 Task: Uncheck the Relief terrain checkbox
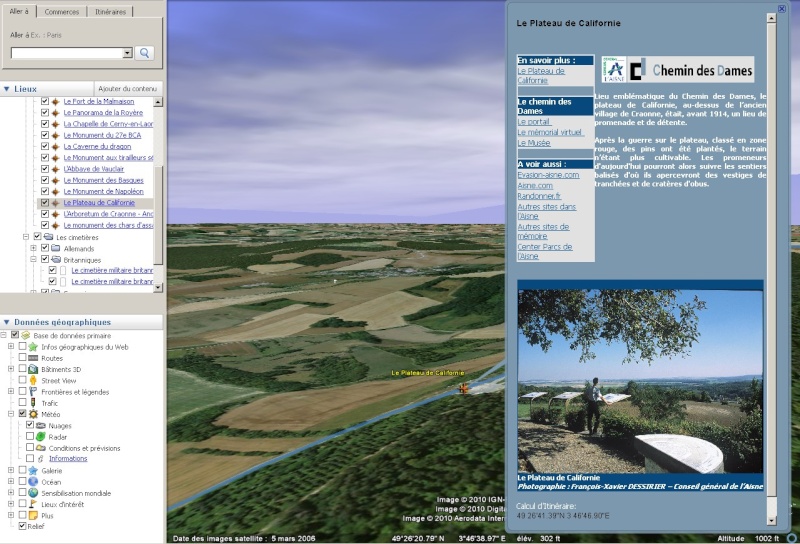[22, 526]
